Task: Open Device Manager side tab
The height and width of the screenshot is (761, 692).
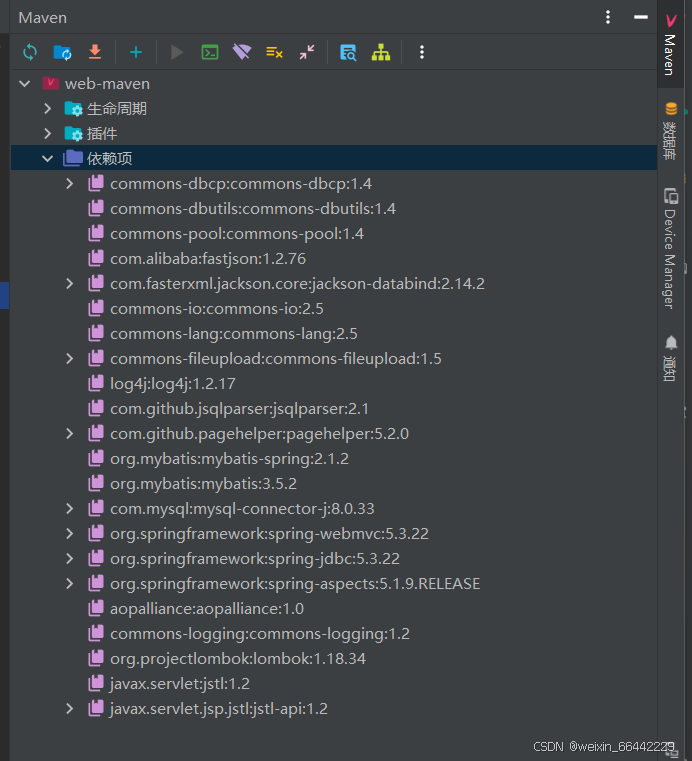Action: click(x=671, y=248)
